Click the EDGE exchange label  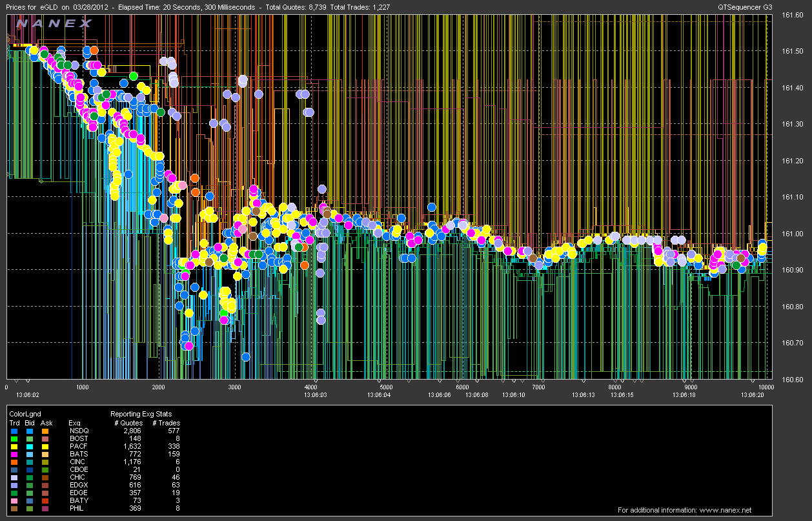(77, 493)
